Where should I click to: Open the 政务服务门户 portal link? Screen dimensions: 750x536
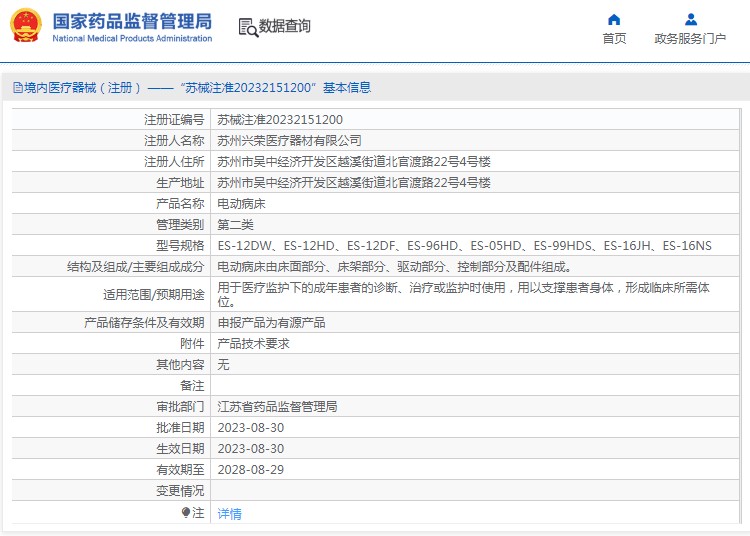tap(690, 39)
